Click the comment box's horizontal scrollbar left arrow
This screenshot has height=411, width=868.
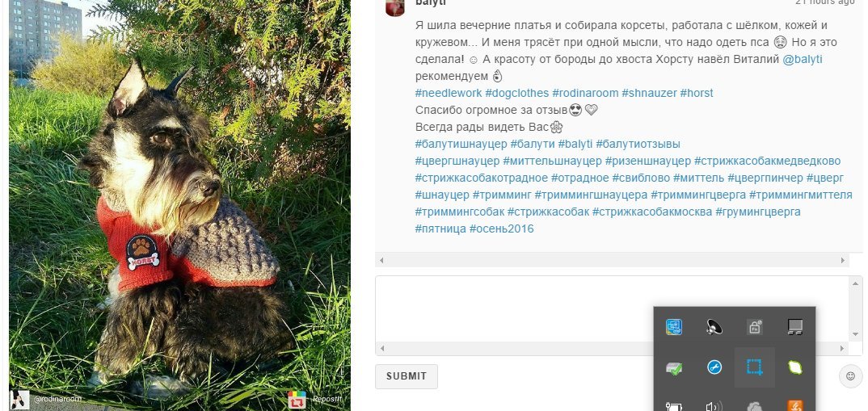click(x=381, y=349)
